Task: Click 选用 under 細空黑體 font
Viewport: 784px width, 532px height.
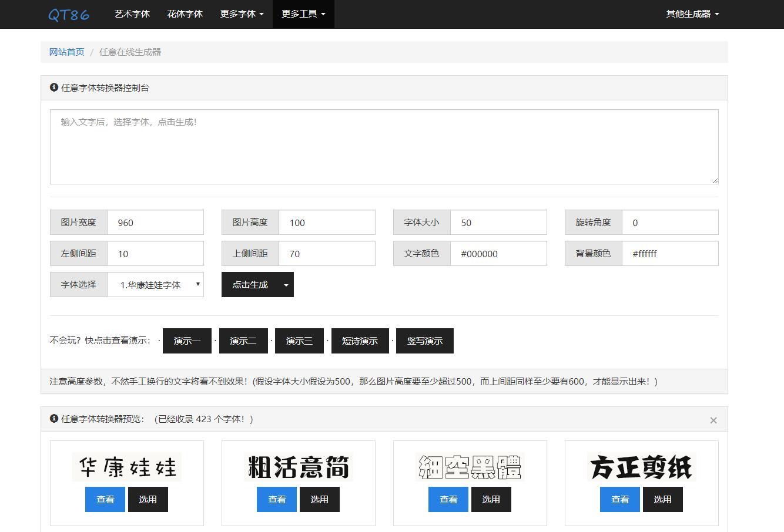Action: tap(491, 500)
